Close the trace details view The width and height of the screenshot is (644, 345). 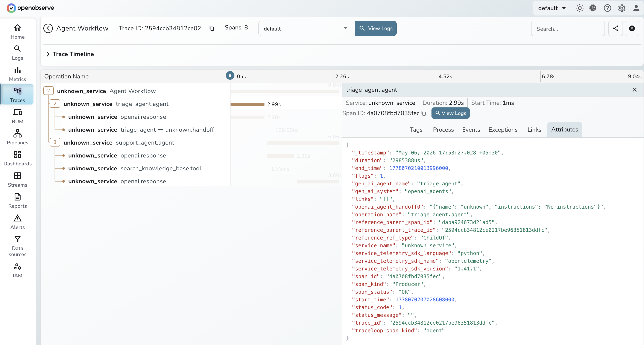pos(632,28)
